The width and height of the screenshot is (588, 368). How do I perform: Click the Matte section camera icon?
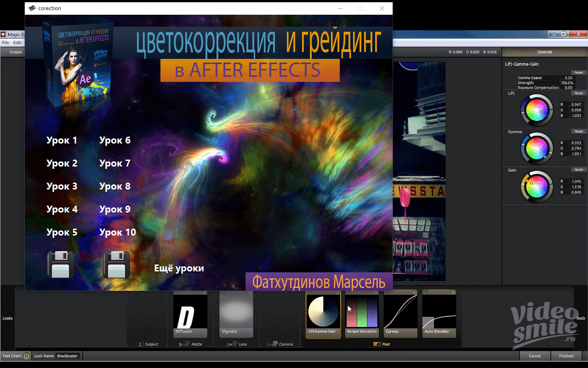tap(184, 344)
